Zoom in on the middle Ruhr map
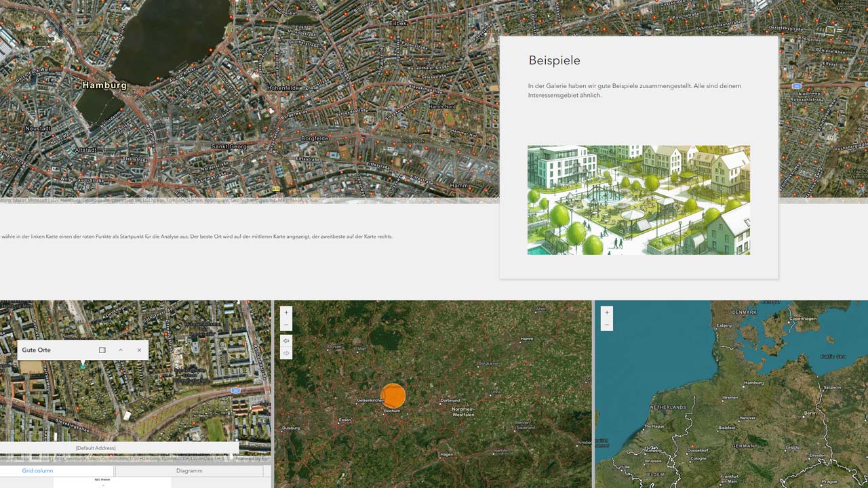868x488 pixels. click(x=286, y=312)
